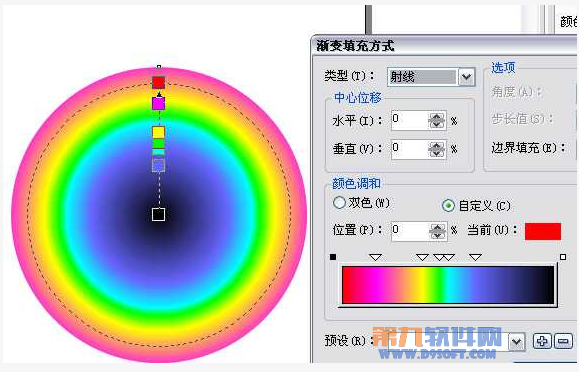Select the triangle marker above the cyan part of the bar

[449, 257]
